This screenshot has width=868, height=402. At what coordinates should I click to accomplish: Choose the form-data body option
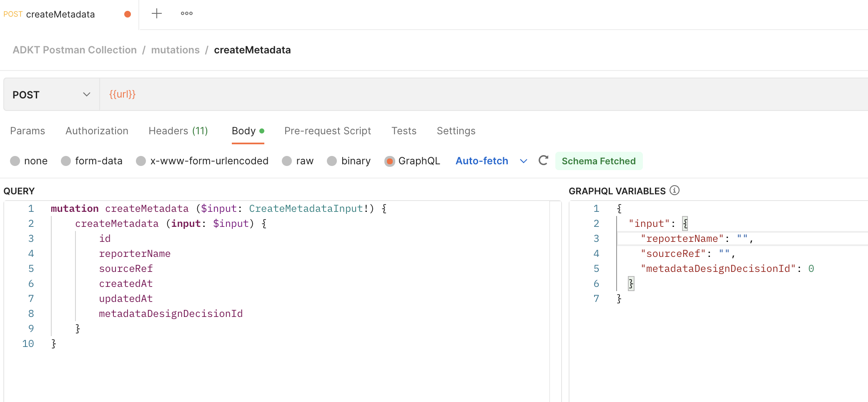pos(66,161)
